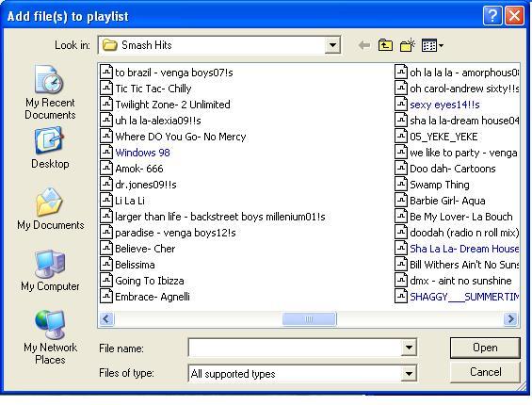Expand the File name dropdown arrow

(x=409, y=348)
